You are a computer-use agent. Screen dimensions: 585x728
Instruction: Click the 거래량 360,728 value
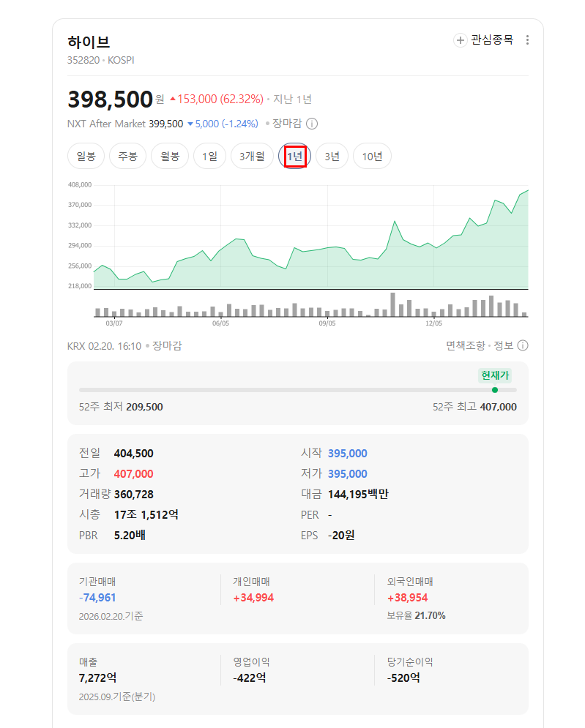pos(134,495)
